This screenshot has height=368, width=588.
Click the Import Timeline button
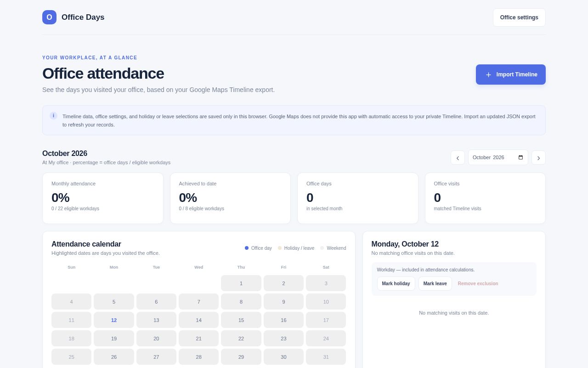[x=511, y=75]
